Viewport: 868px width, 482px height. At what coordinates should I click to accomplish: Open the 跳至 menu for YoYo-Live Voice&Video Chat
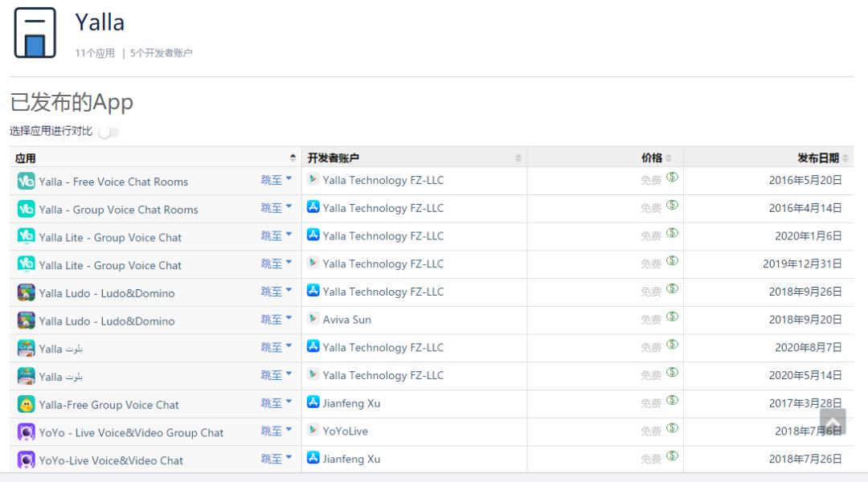[276, 459]
